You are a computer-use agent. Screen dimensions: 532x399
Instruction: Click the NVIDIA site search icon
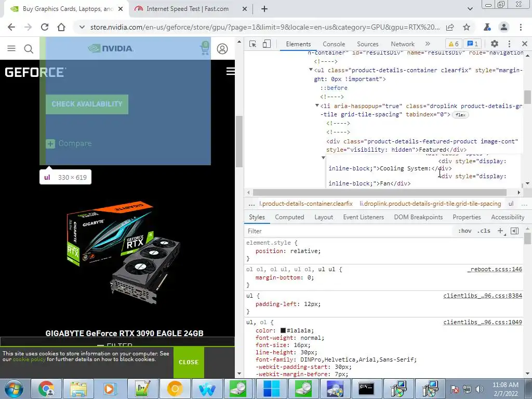(x=29, y=49)
